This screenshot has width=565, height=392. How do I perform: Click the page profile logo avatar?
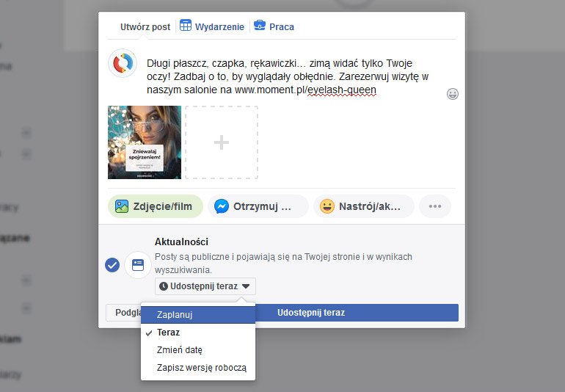tap(123, 63)
